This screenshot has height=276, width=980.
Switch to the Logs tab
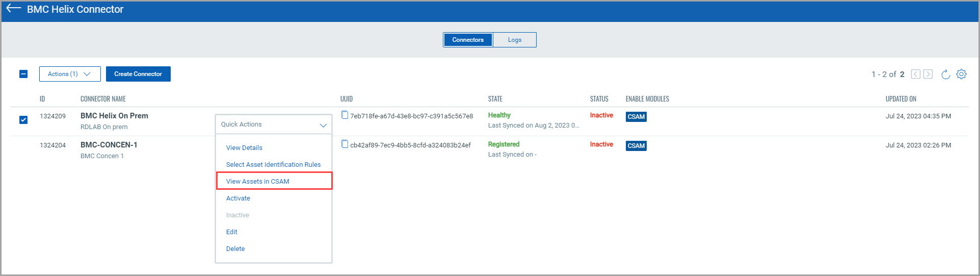click(x=515, y=40)
